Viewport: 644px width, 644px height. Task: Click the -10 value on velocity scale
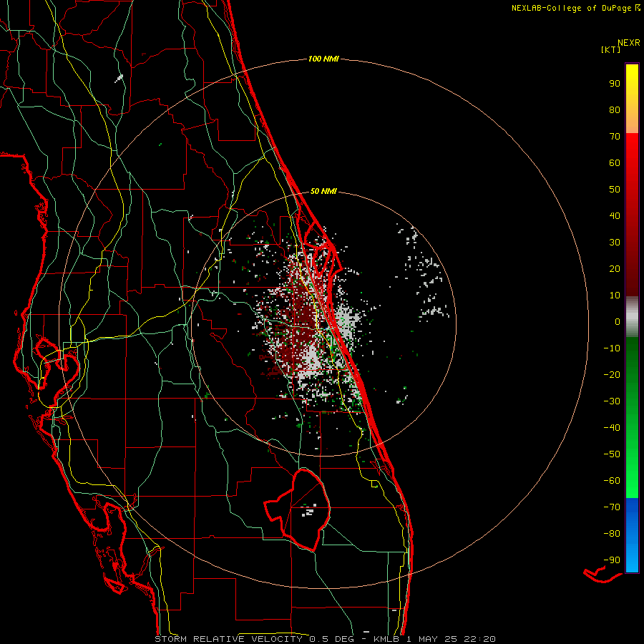point(612,348)
